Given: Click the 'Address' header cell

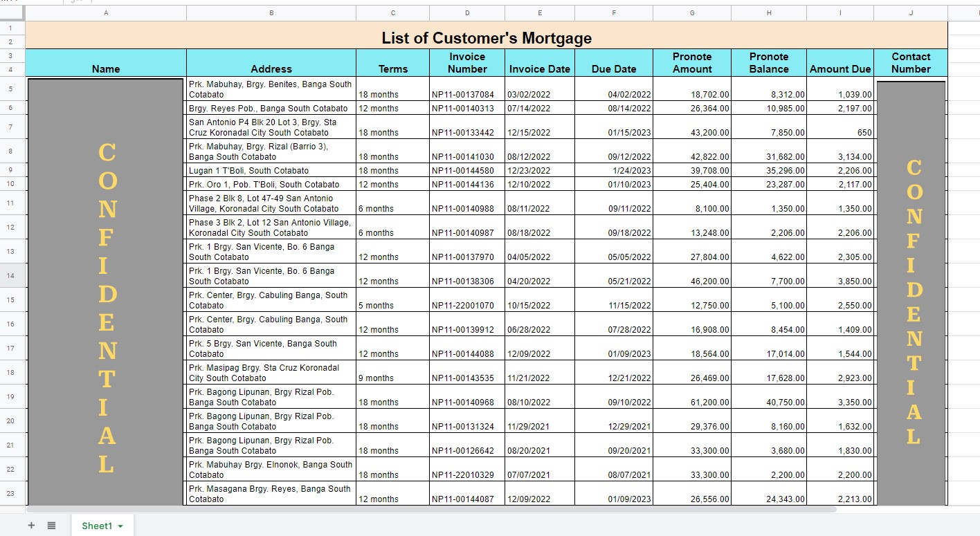Looking at the screenshot, I should tap(271, 63).
